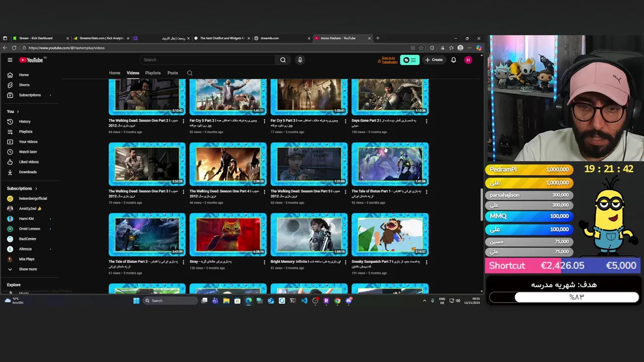Viewport: 644px width, 362px height.
Task: Open Mia Plays subscription channel
Action: [x=27, y=259]
